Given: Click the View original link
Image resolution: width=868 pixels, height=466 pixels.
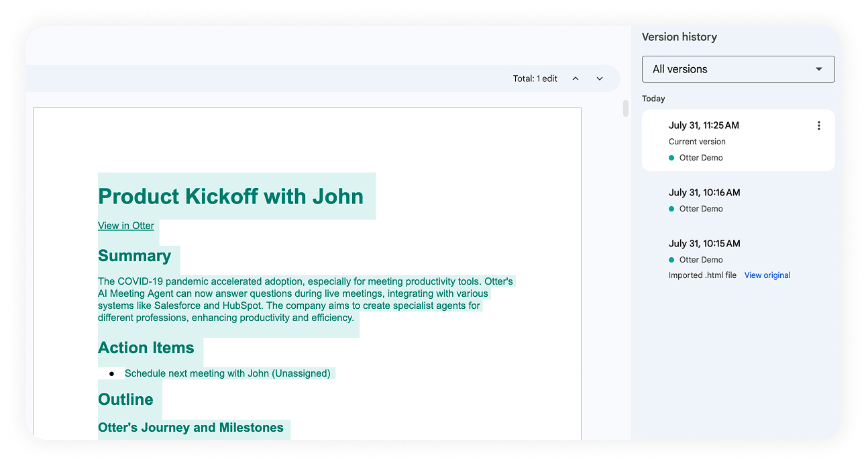Looking at the screenshot, I should point(767,275).
